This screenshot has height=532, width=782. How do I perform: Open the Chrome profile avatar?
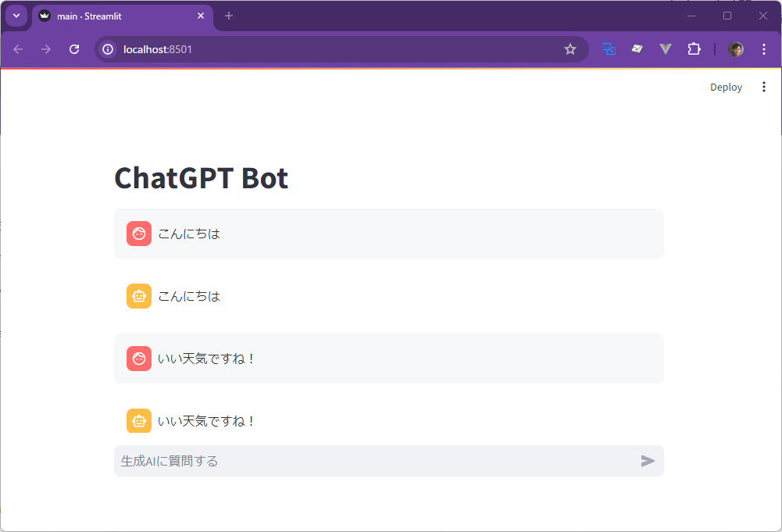pos(736,49)
